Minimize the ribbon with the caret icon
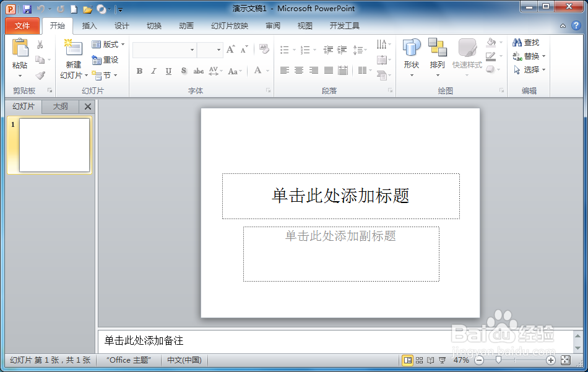 pyautogui.click(x=563, y=26)
